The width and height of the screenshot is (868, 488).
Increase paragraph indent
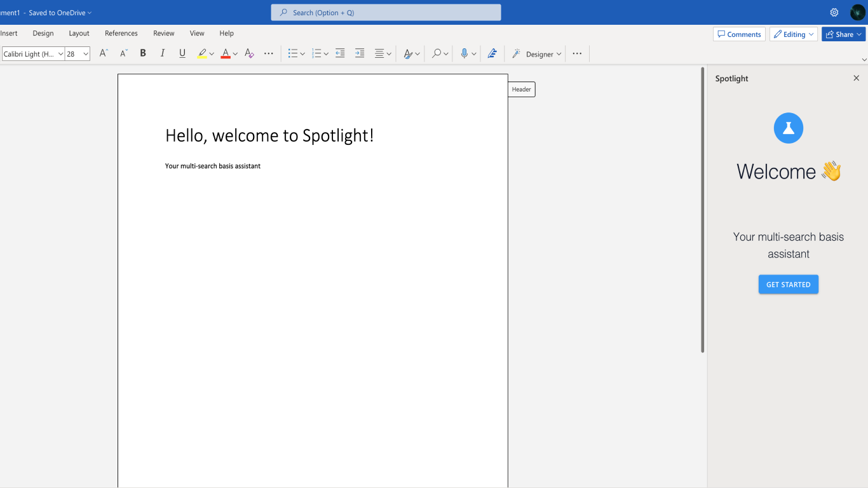(x=360, y=54)
